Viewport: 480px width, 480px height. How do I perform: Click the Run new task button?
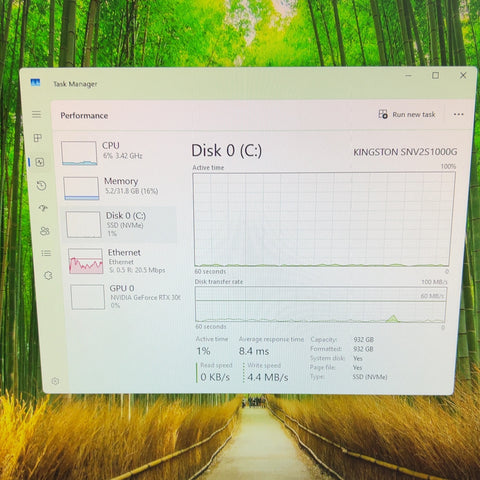[407, 114]
